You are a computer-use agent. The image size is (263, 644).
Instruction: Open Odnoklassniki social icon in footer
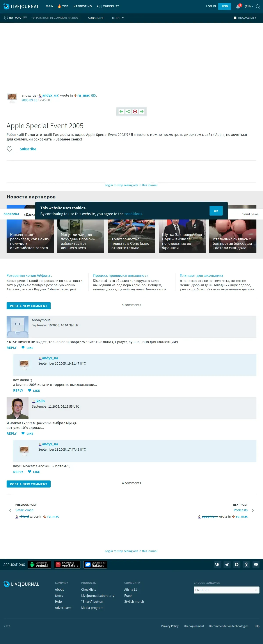point(247,564)
